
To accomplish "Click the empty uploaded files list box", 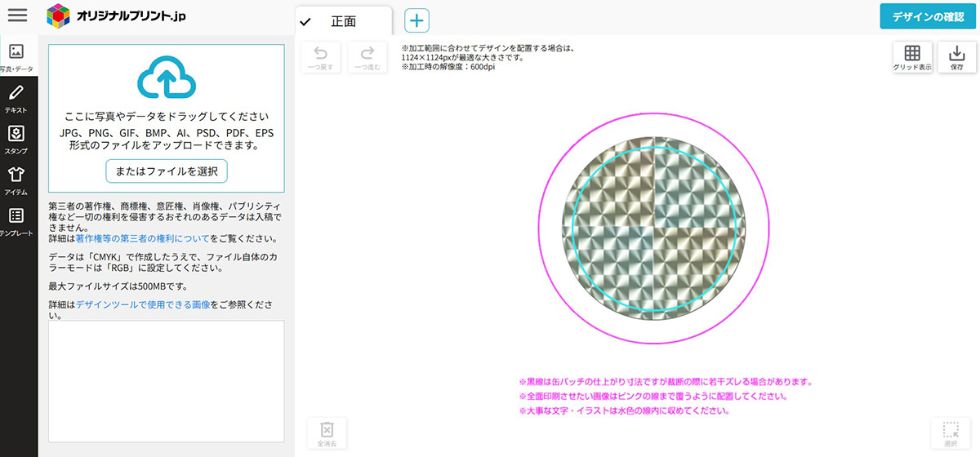I will pyautogui.click(x=167, y=381).
